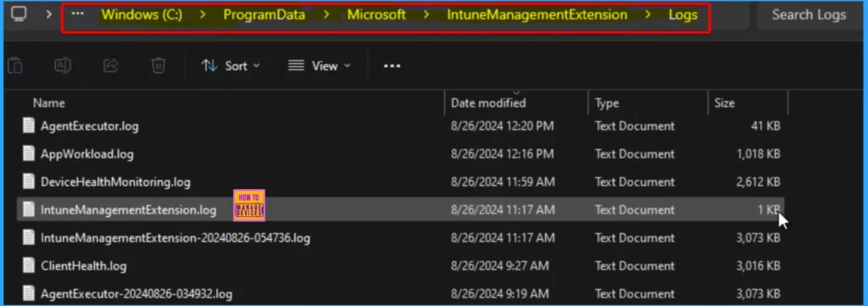Click the 41 KB size value
868x306 pixels.
point(765,126)
